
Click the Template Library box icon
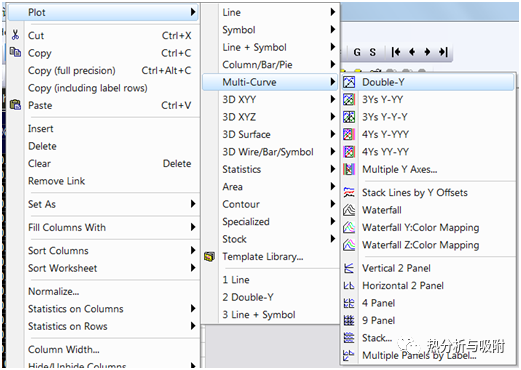pyautogui.click(x=209, y=257)
